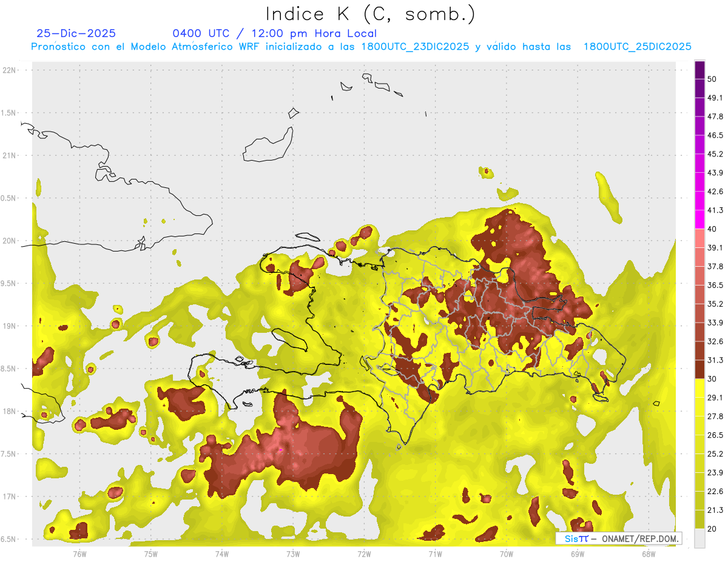728x562 pixels.
Task: Click the colorbar value "21.3"
Action: (715, 510)
